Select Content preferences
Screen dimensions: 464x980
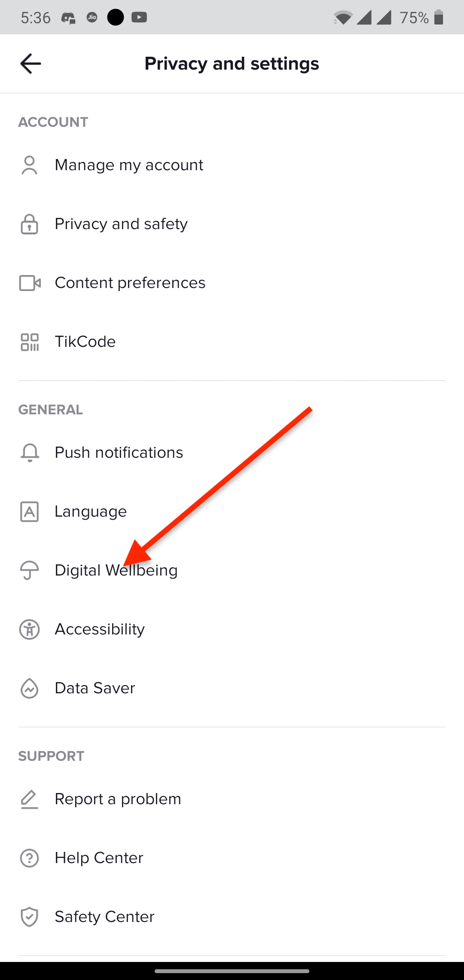coord(232,283)
